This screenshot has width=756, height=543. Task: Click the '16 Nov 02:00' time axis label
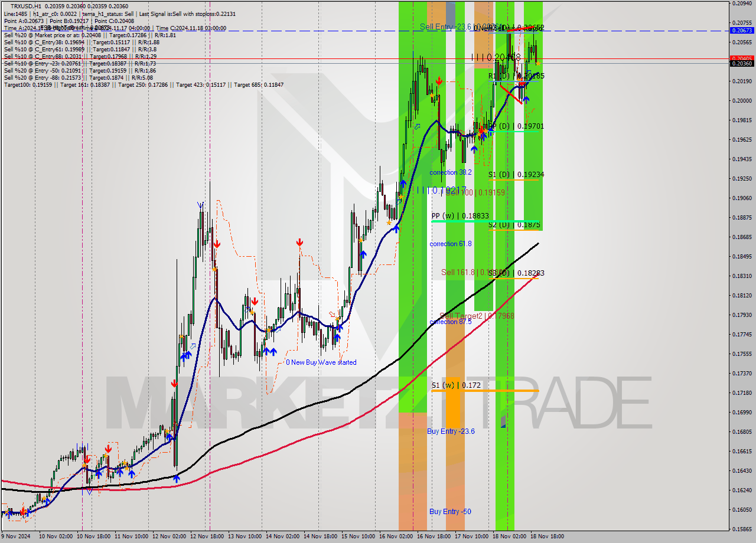[x=396, y=537]
